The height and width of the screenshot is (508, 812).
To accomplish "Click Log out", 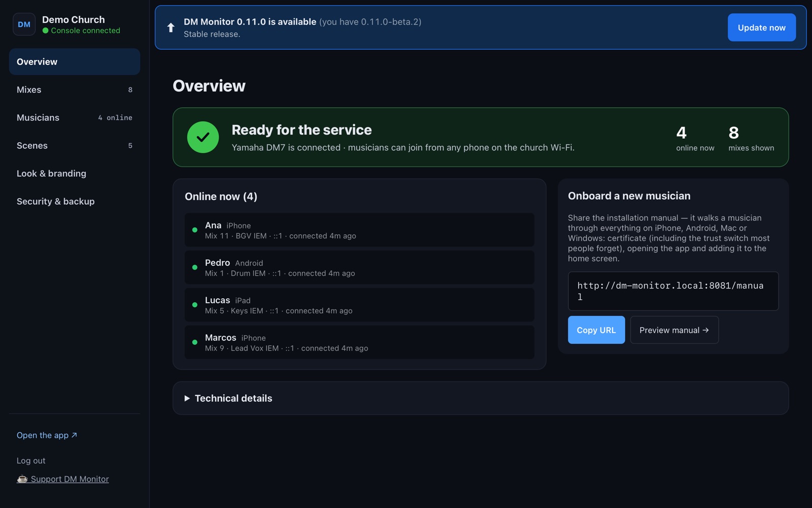I will (31, 461).
